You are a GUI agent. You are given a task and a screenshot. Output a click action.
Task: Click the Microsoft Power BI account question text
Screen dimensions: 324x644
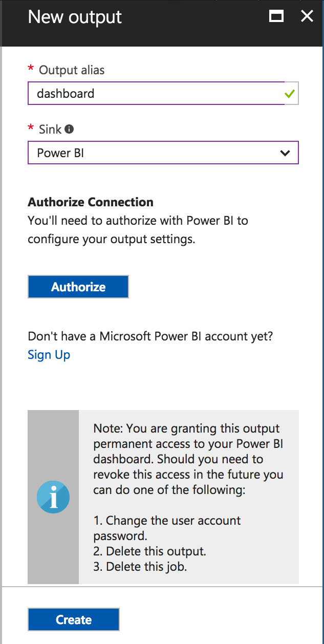150,336
